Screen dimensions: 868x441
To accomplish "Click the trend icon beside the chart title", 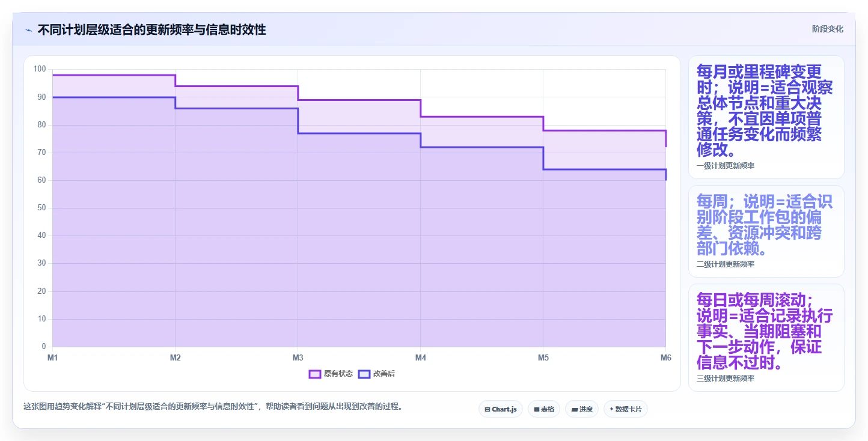I will [x=29, y=30].
